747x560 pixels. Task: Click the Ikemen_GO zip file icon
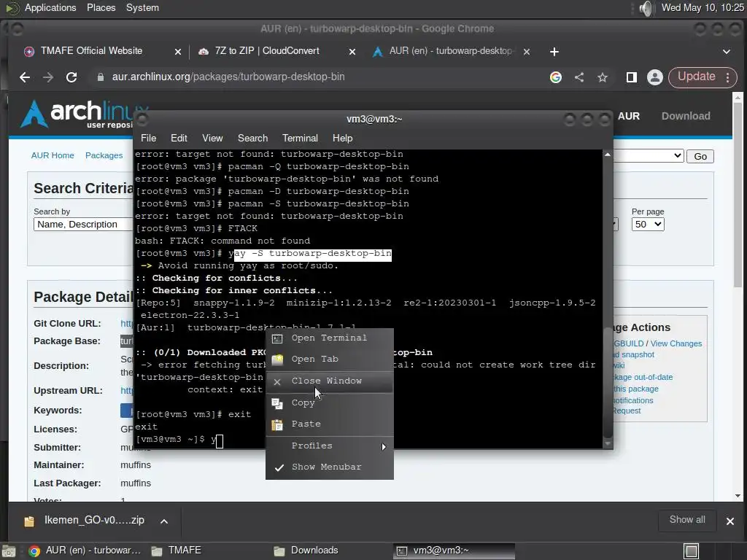tap(29, 521)
